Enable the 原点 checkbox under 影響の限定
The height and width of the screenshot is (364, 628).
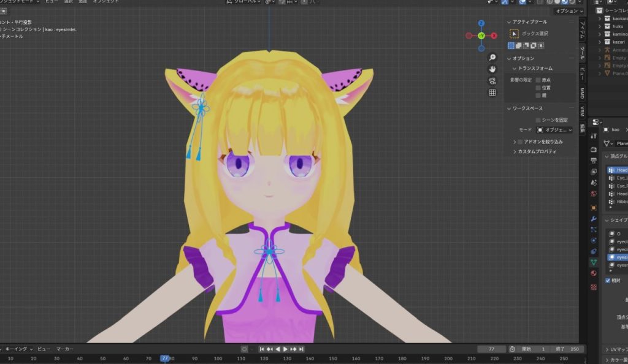coord(538,80)
